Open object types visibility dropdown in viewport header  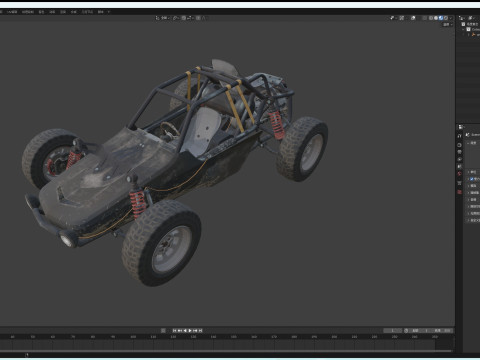[x=393, y=18]
